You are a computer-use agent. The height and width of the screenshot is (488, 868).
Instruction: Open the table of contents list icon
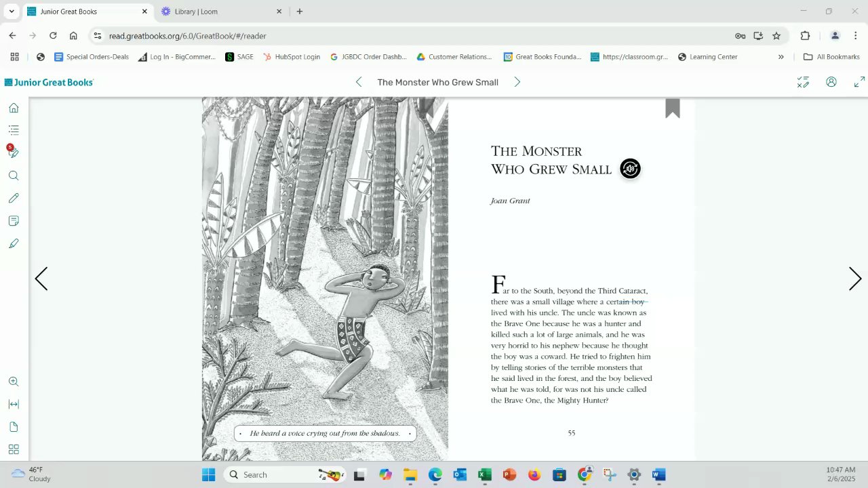14,130
